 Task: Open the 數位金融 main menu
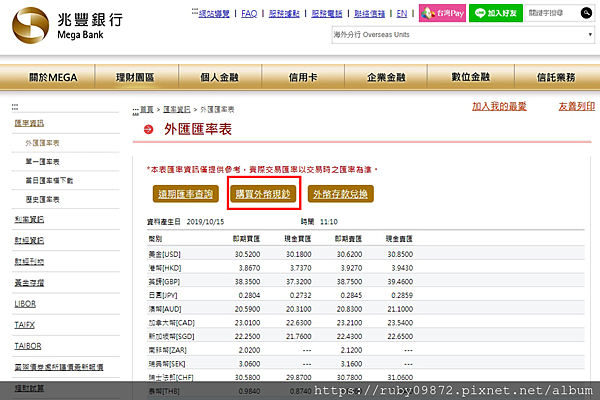coord(470,77)
